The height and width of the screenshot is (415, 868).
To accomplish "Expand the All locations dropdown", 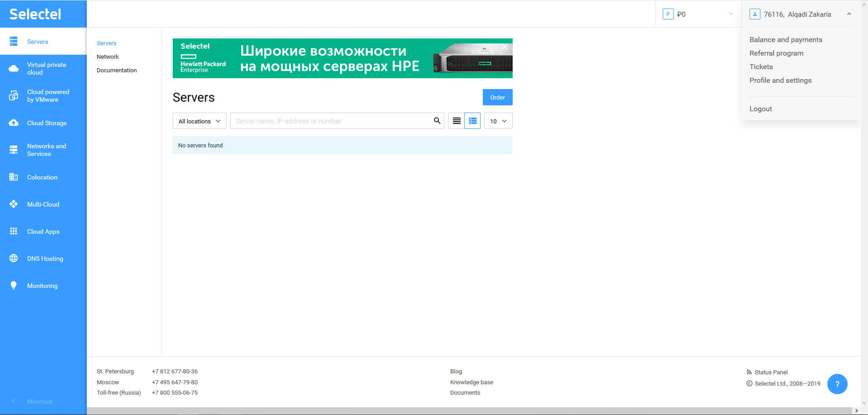I will [x=199, y=121].
